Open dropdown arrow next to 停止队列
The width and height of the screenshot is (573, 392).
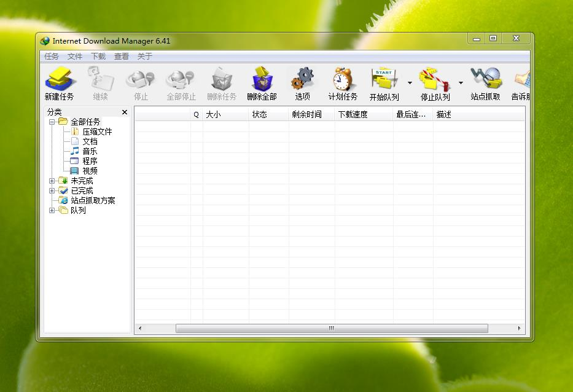(x=461, y=83)
